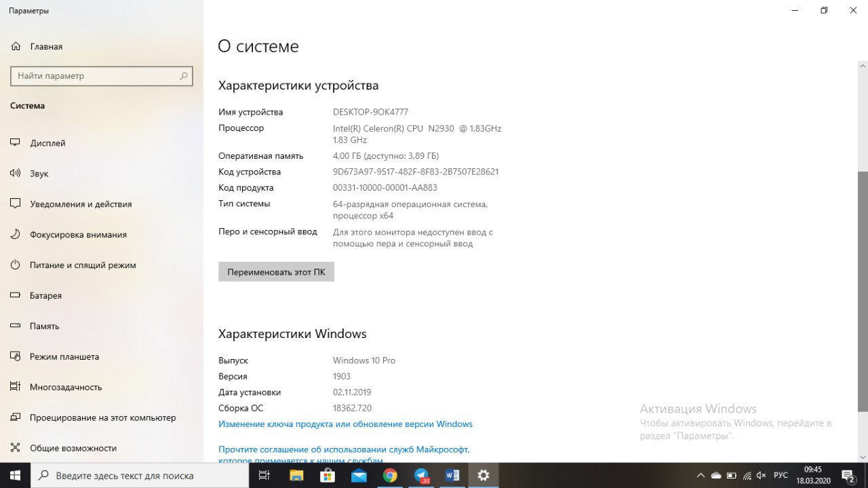Click the Найти параметр search field
Screen dimensions: 868x488
[102, 76]
